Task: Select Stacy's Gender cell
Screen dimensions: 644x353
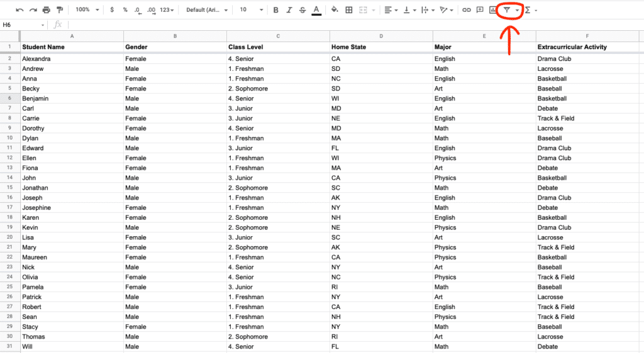Action: tap(175, 327)
